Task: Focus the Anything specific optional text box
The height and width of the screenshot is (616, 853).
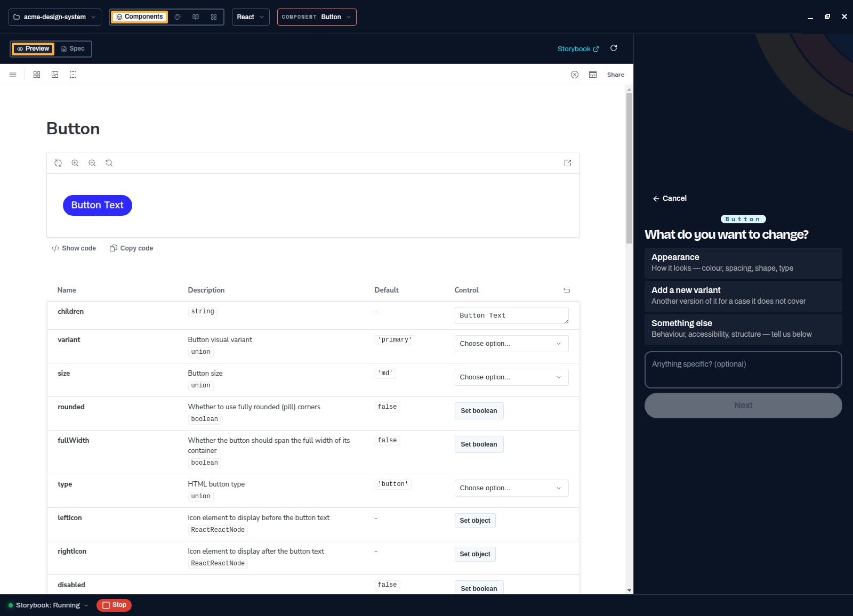Action: pos(743,370)
